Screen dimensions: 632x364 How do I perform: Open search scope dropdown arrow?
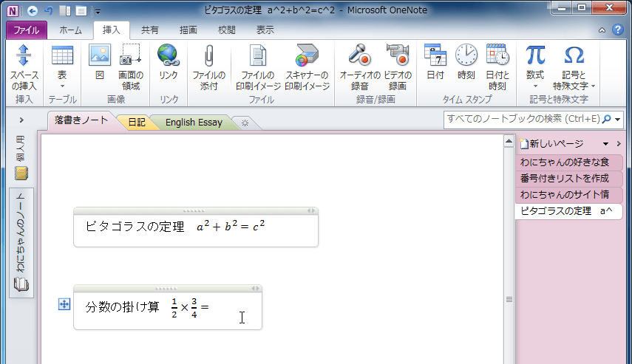[617, 120]
